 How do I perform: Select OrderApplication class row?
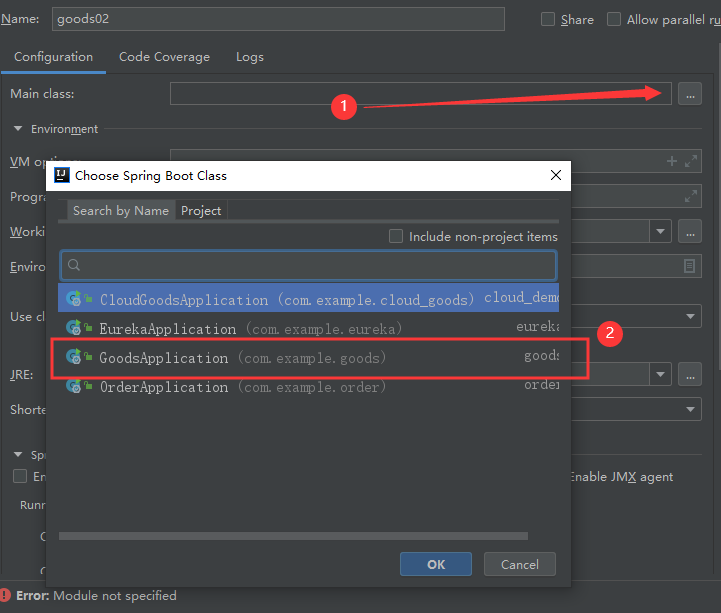(x=308, y=386)
